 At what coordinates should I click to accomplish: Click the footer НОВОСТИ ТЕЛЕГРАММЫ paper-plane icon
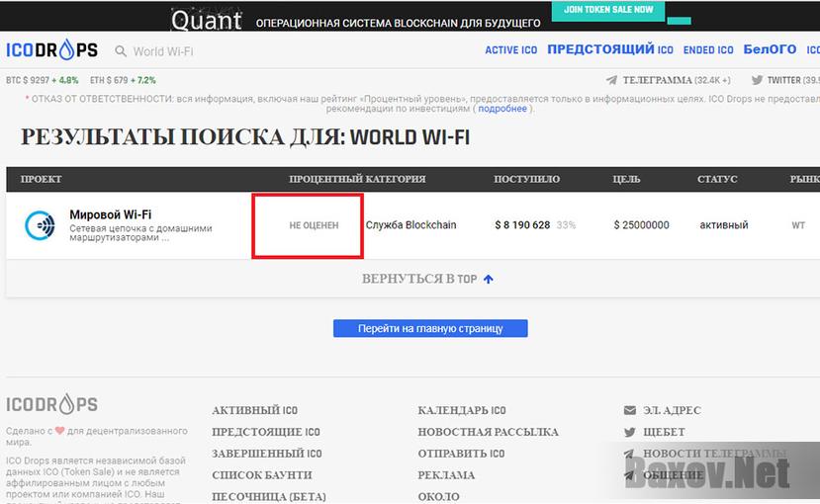click(x=629, y=454)
